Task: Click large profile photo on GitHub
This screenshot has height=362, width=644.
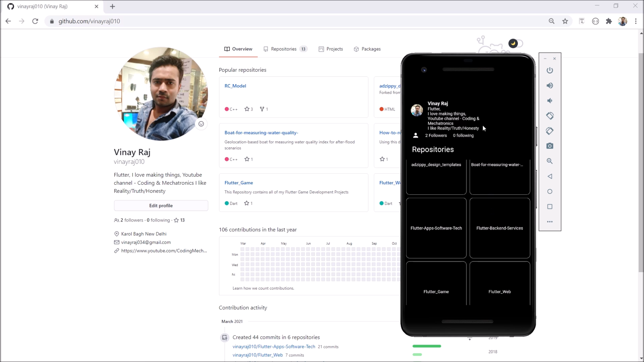Action: tap(161, 94)
